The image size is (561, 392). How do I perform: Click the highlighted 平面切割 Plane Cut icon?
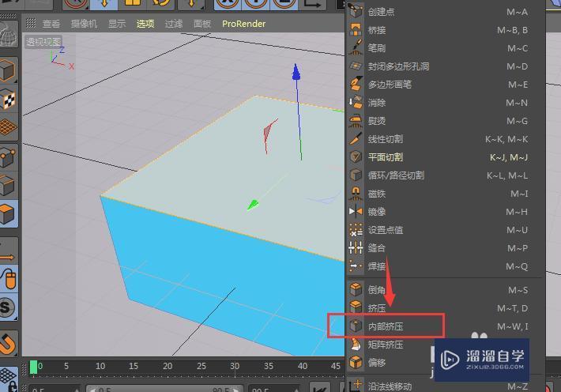click(356, 157)
